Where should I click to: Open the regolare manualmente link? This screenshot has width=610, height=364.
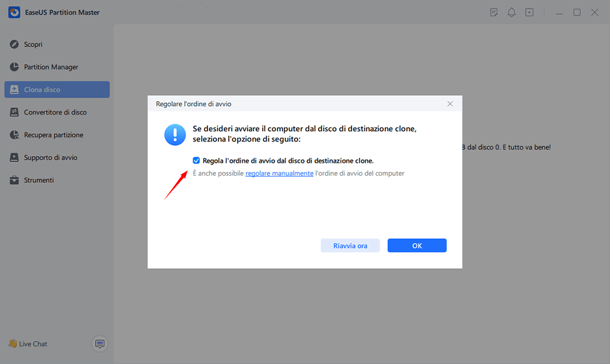click(279, 173)
